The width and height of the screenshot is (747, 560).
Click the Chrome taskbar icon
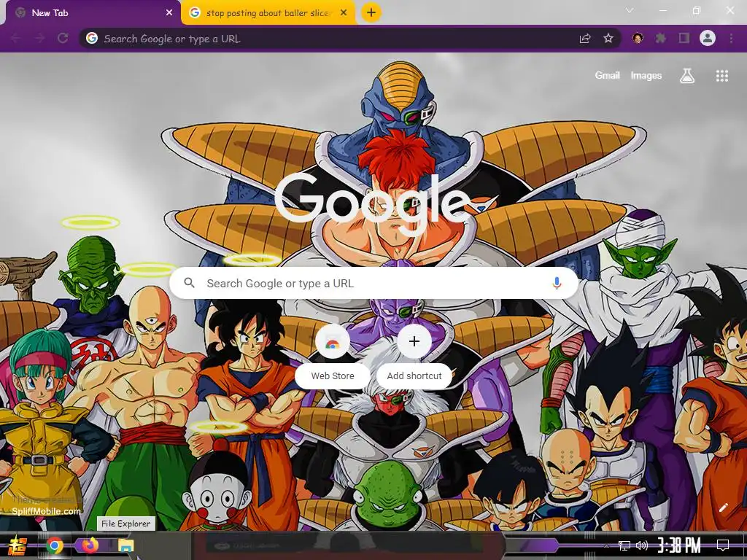pos(55,545)
